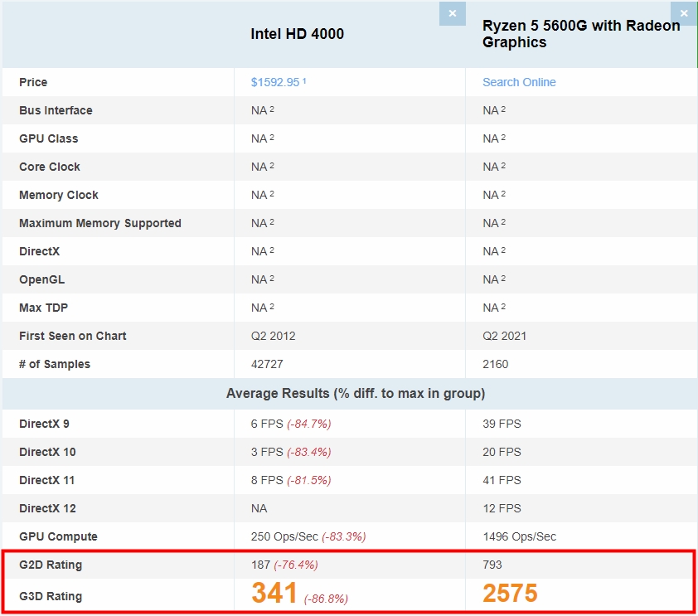Select Ryzen's NA value for Memory Clock
This screenshot has width=698, height=616.
(x=494, y=195)
